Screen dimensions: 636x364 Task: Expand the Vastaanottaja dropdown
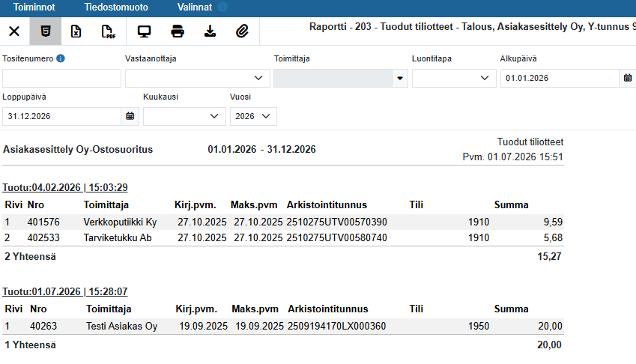(198, 78)
